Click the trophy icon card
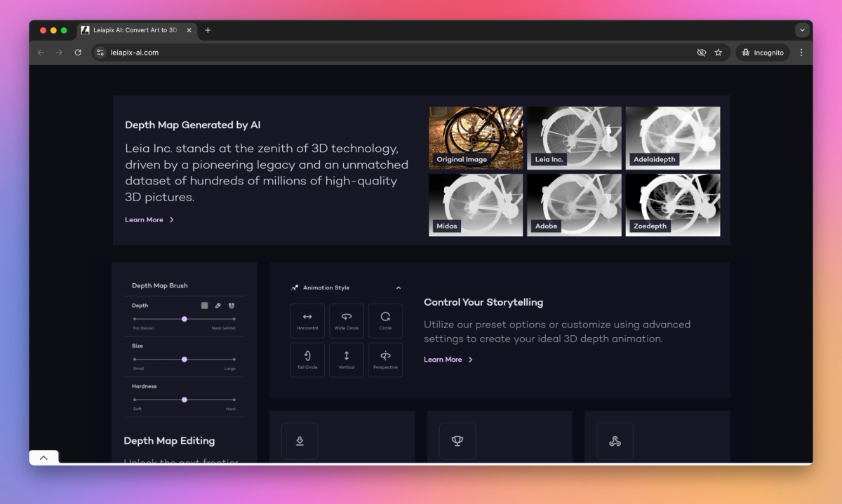Screen dimensions: 842x504 pyautogui.click(x=457, y=441)
